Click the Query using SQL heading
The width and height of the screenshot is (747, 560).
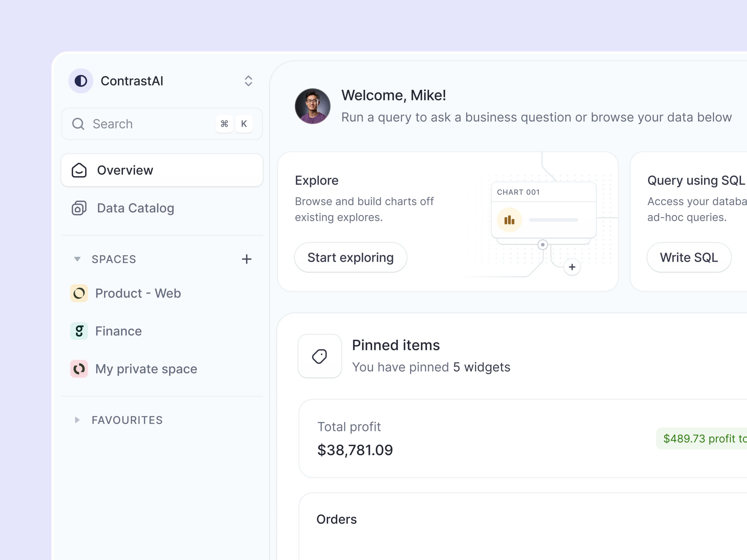pyautogui.click(x=696, y=181)
